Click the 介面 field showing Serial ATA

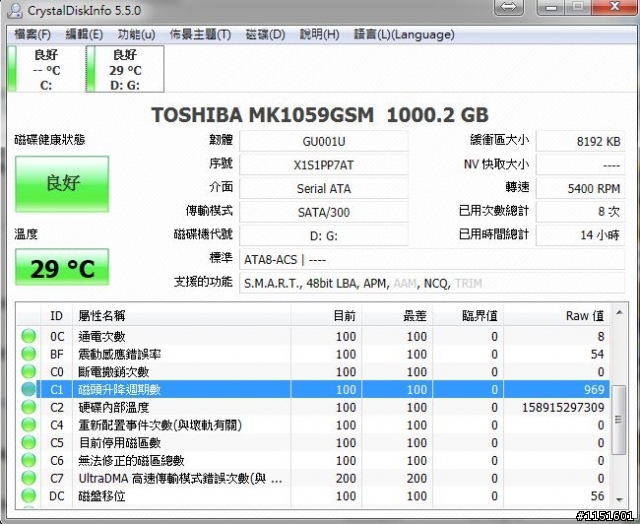coord(324,189)
